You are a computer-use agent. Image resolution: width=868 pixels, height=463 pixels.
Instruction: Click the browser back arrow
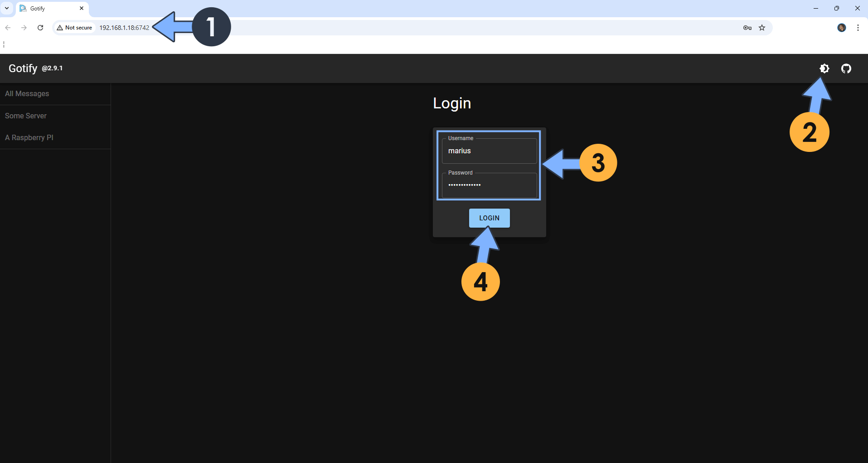pos(8,28)
